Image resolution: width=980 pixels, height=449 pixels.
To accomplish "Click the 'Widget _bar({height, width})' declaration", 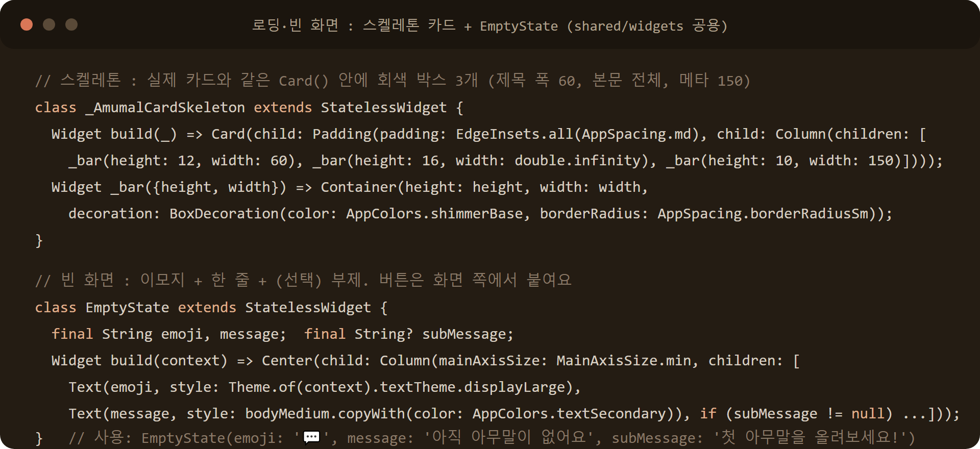I will click(x=169, y=187).
